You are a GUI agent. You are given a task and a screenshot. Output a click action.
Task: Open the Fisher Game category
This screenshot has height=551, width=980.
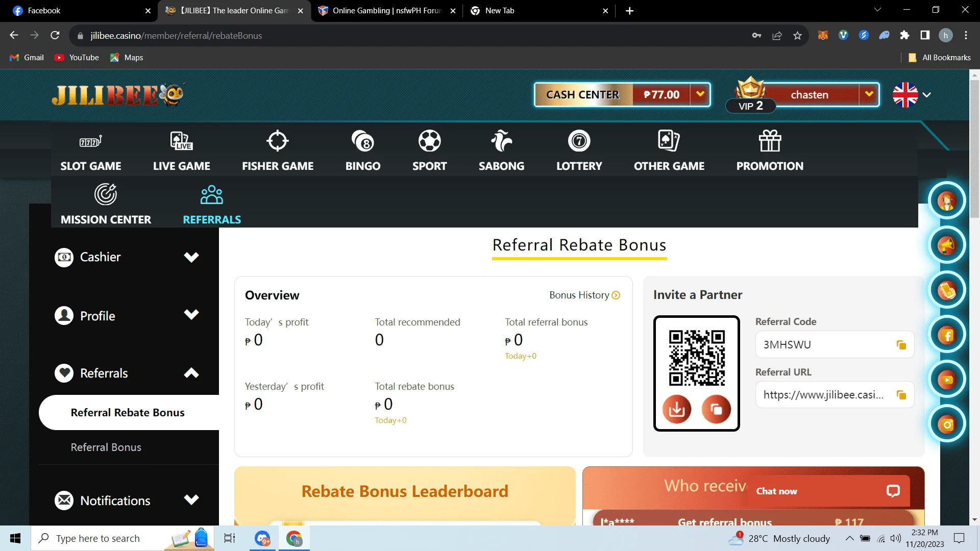278,152
